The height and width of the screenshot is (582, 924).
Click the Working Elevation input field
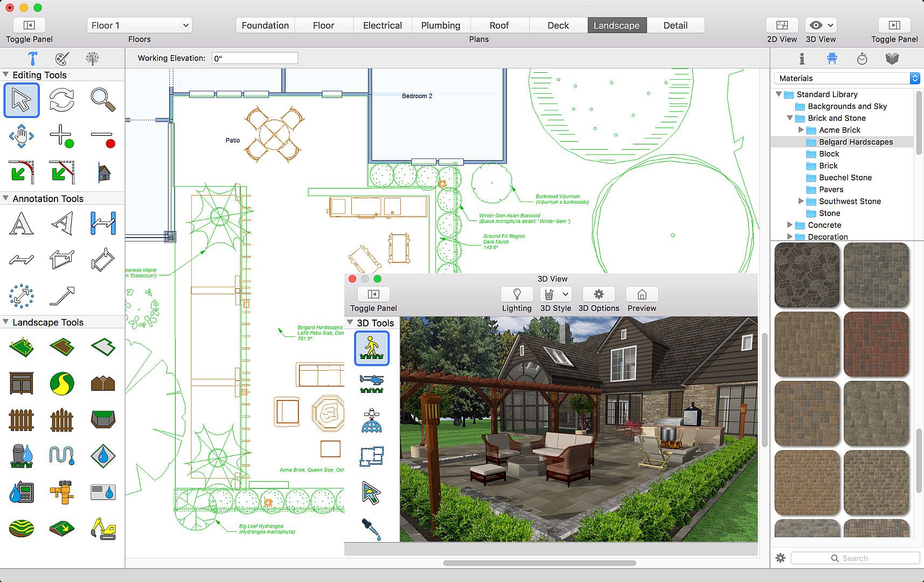[x=255, y=58]
